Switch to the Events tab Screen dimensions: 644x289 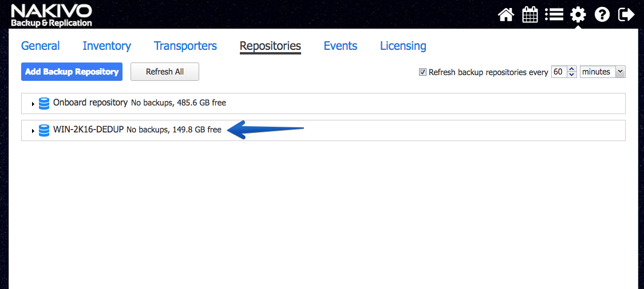[341, 46]
